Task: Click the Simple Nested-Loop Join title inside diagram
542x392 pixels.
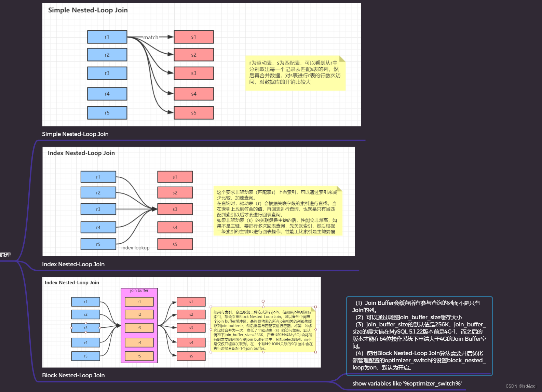Action: [x=88, y=10]
